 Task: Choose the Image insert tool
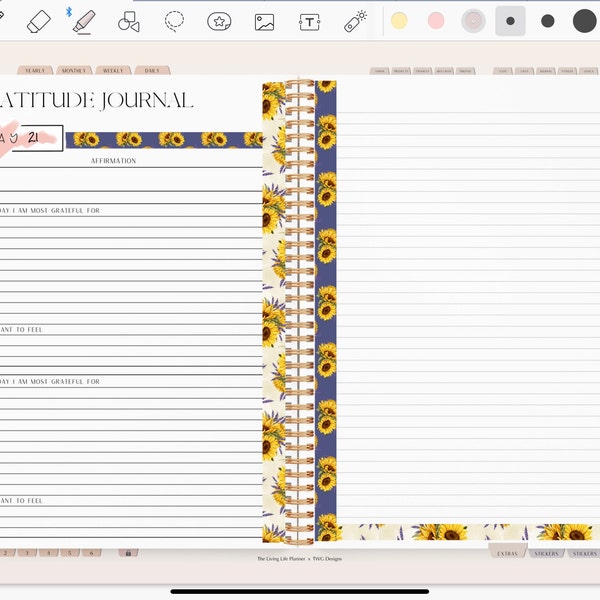pyautogui.click(x=264, y=22)
